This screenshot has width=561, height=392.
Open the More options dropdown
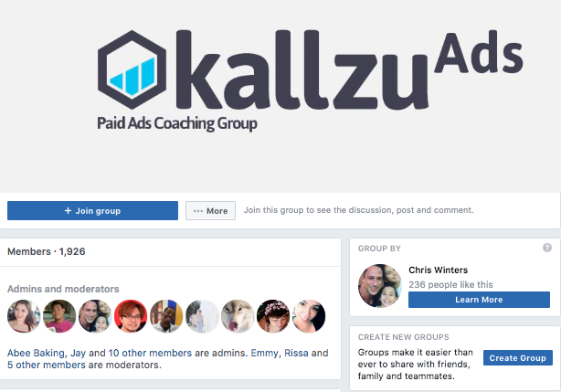click(x=210, y=211)
